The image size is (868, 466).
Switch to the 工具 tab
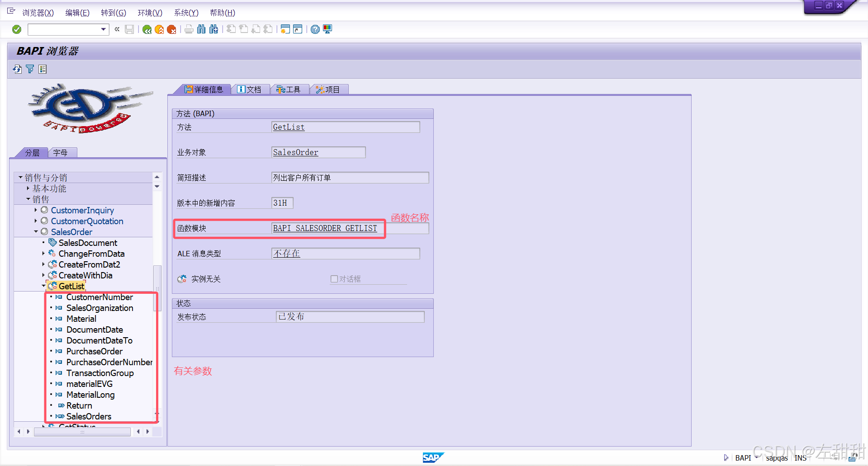click(289, 89)
